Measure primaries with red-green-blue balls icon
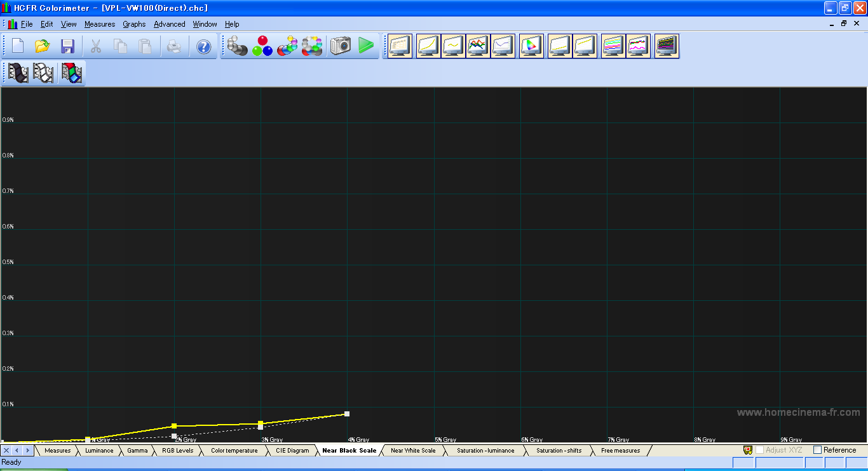868x471 pixels. coord(262,46)
